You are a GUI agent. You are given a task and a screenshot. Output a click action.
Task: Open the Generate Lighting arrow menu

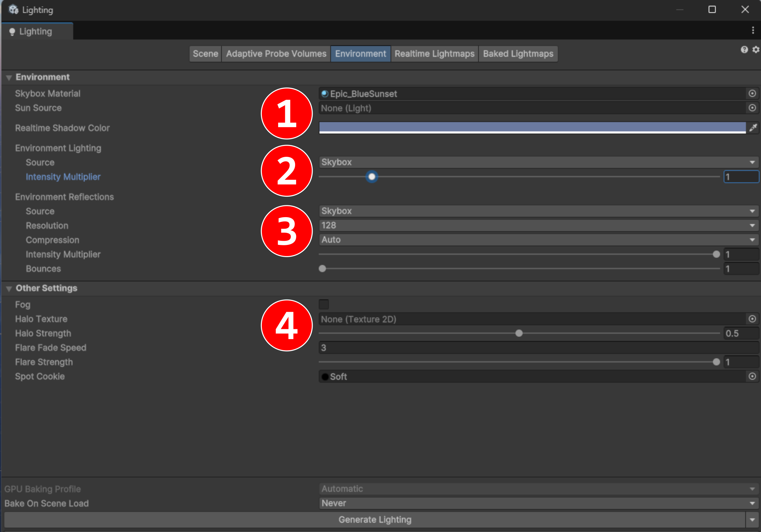(752, 520)
